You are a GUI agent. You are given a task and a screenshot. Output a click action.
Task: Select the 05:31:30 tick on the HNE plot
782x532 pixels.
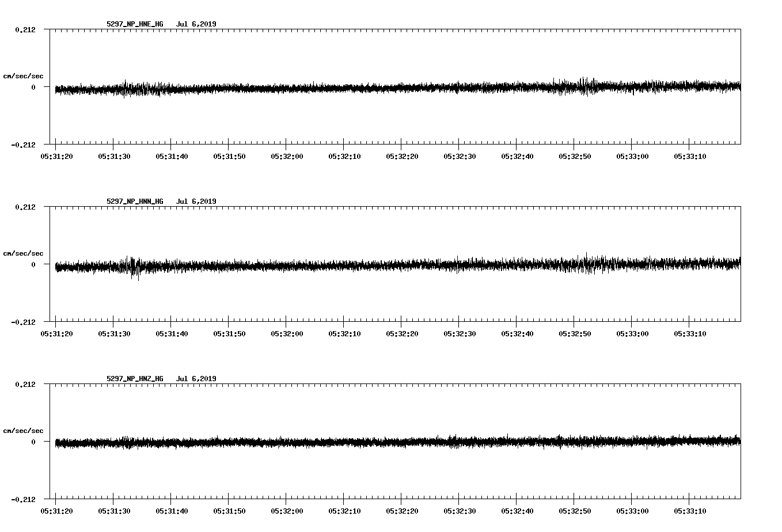coord(113,142)
